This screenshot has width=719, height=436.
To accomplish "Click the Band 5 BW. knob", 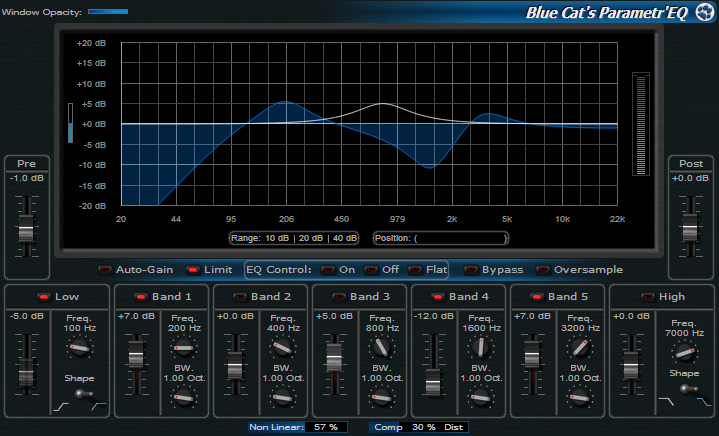I will coord(580,398).
